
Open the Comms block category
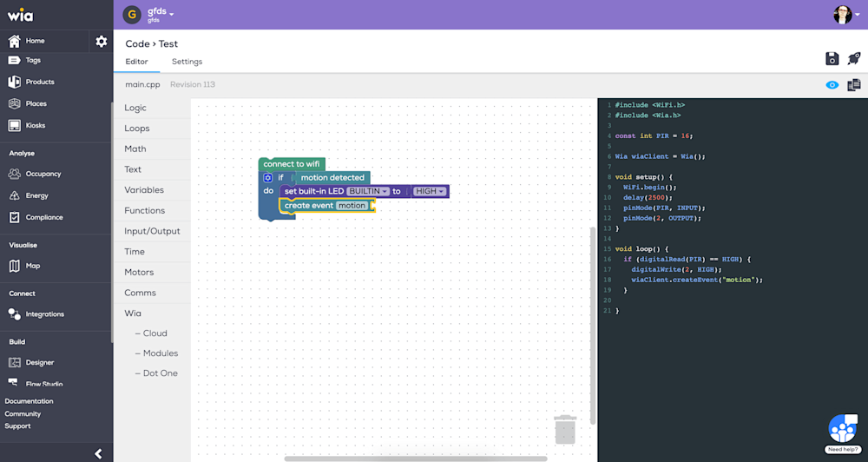click(140, 293)
